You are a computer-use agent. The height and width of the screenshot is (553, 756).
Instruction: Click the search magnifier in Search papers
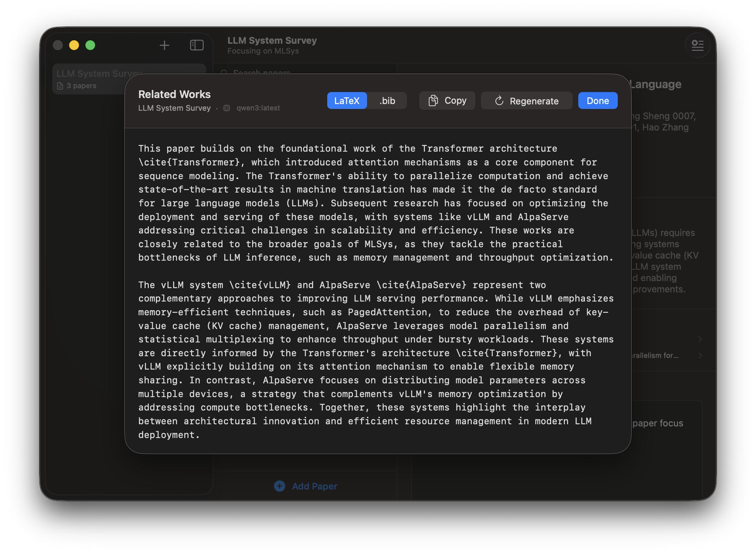pos(225,73)
